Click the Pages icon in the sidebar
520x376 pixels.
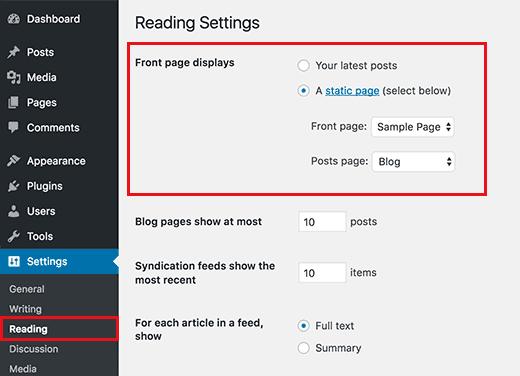[x=14, y=102]
